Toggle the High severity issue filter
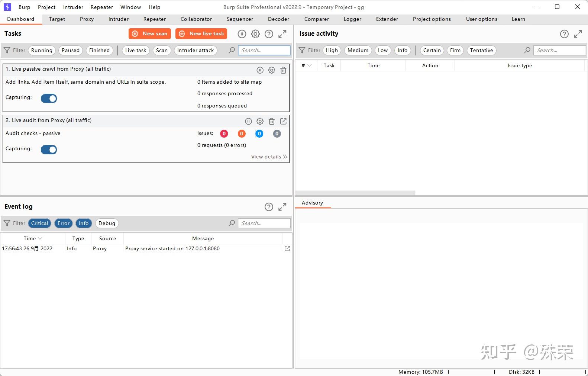This screenshot has width=588, height=376. (332, 50)
